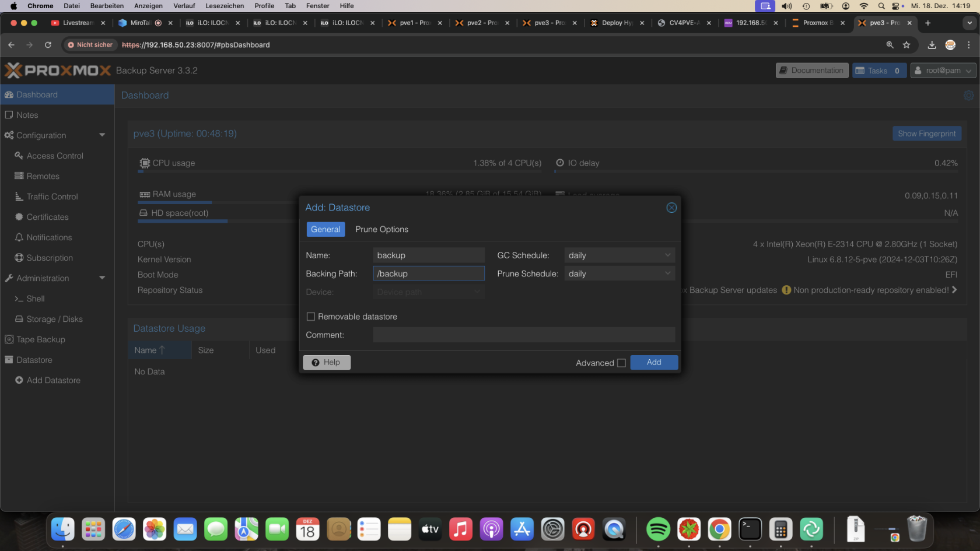This screenshot has width=980, height=551.
Task: Open the root@pam user menu
Action: point(943,71)
